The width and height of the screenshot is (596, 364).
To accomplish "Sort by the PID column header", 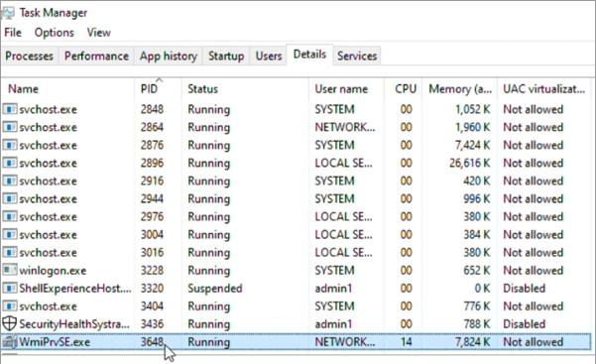I will (158, 88).
